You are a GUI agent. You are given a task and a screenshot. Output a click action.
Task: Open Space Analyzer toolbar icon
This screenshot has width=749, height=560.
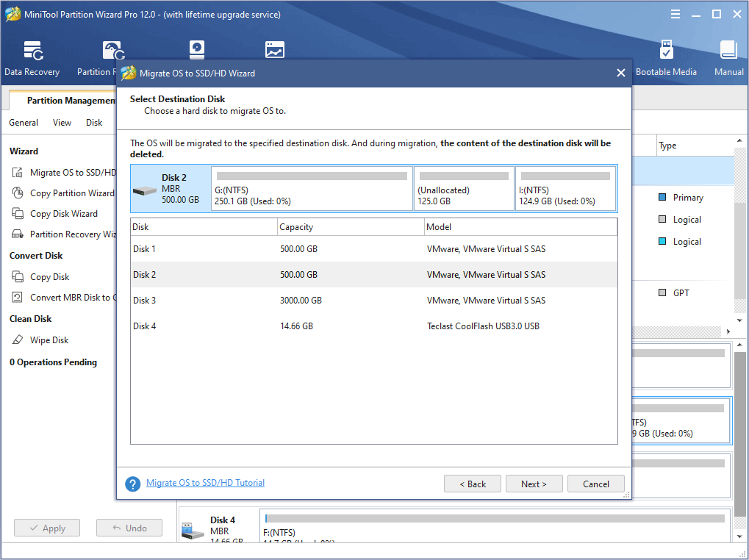[275, 50]
